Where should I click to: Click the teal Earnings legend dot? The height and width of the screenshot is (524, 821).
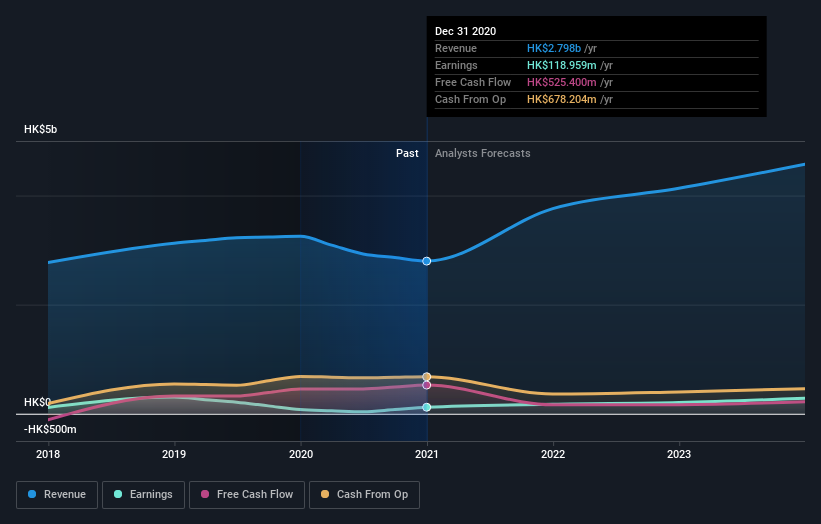point(118,494)
